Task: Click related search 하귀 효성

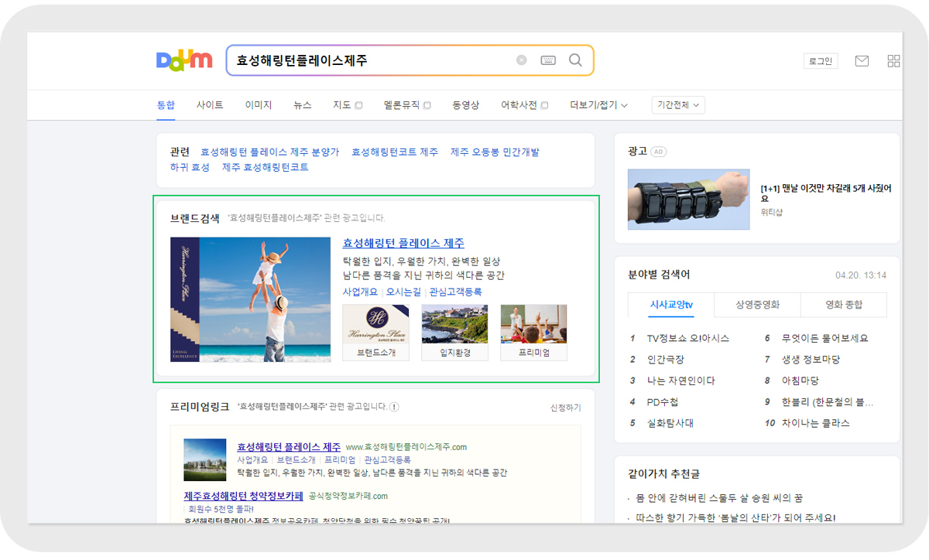Action: pyautogui.click(x=190, y=167)
